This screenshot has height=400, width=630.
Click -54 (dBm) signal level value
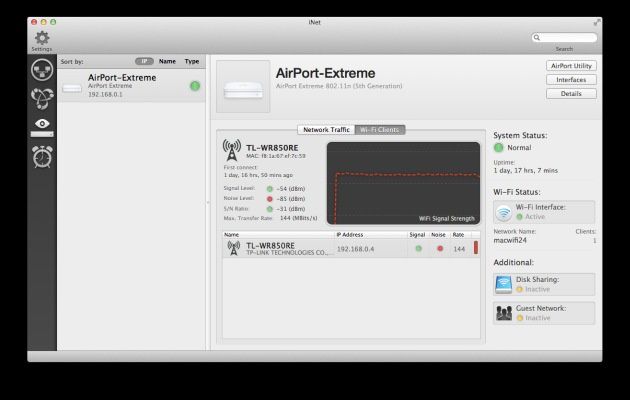[x=291, y=189]
